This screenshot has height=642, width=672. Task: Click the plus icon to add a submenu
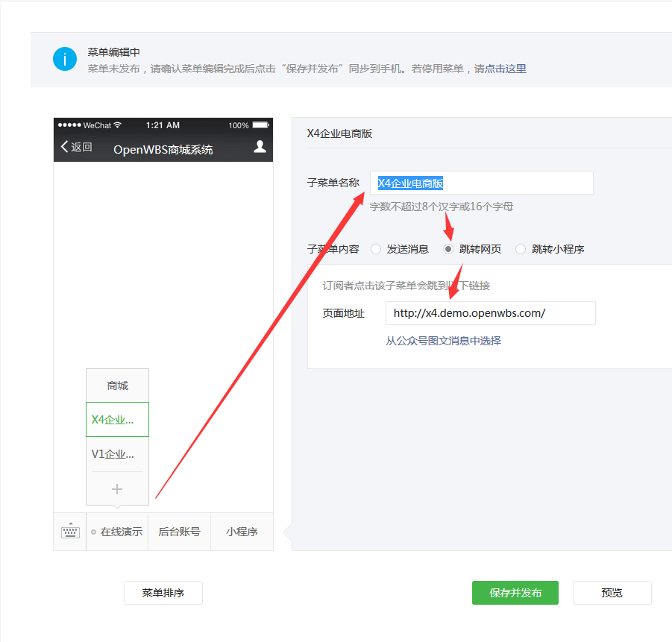tap(117, 488)
